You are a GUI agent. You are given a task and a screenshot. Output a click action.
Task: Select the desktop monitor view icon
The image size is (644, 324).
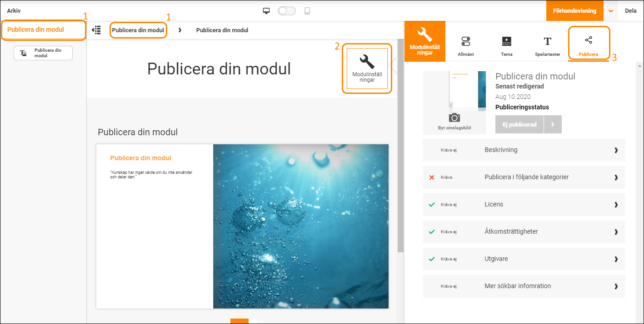pyautogui.click(x=267, y=11)
